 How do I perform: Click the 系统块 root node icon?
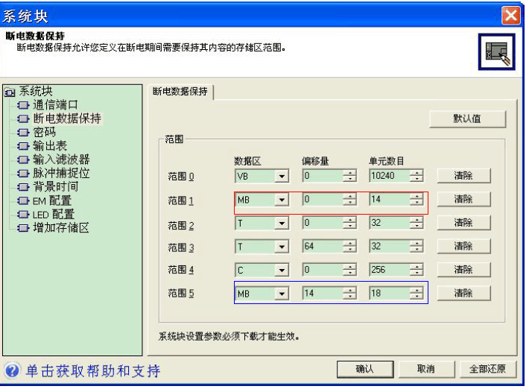click(10, 92)
